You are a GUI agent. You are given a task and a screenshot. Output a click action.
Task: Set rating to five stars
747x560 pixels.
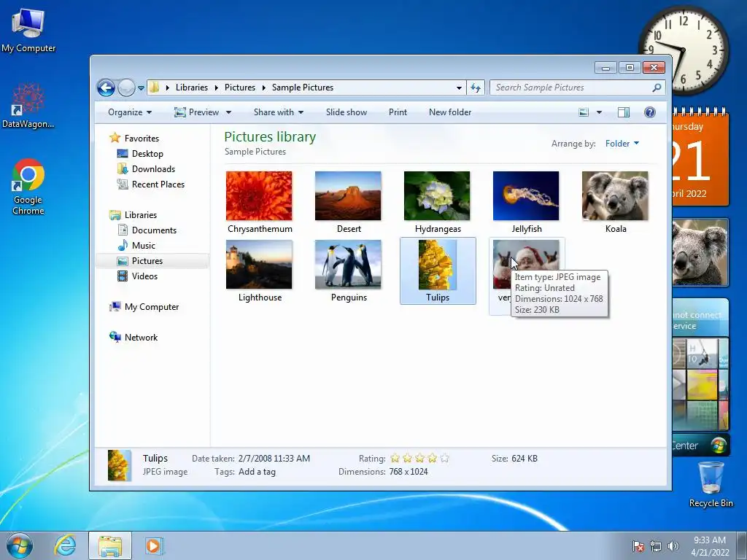(444, 459)
